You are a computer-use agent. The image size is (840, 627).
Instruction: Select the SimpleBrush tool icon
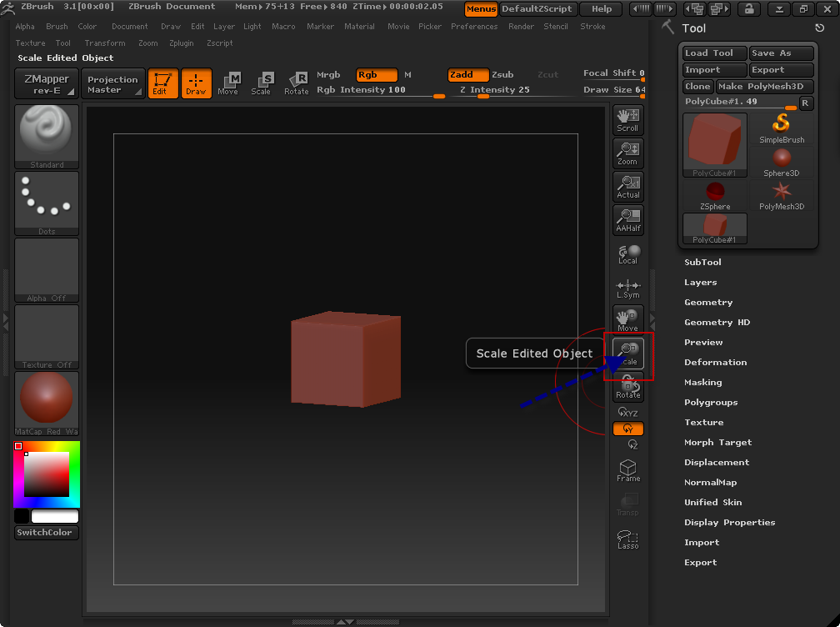point(782,128)
